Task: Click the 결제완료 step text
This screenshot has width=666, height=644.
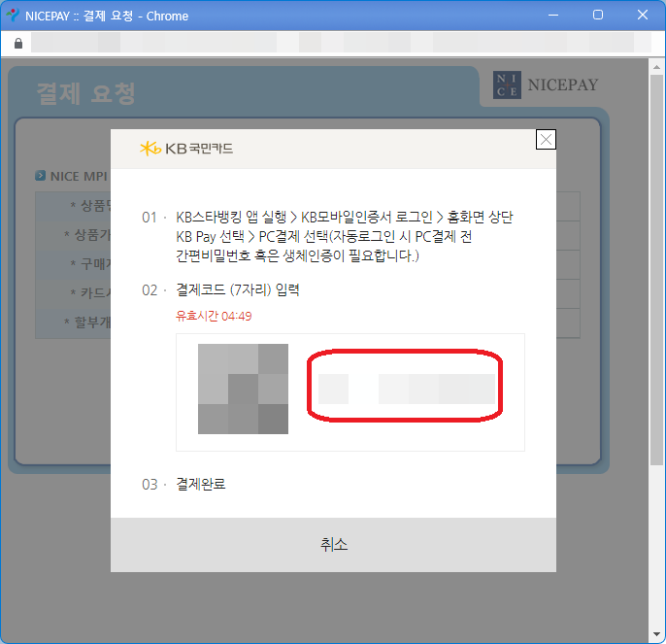Action: (201, 484)
